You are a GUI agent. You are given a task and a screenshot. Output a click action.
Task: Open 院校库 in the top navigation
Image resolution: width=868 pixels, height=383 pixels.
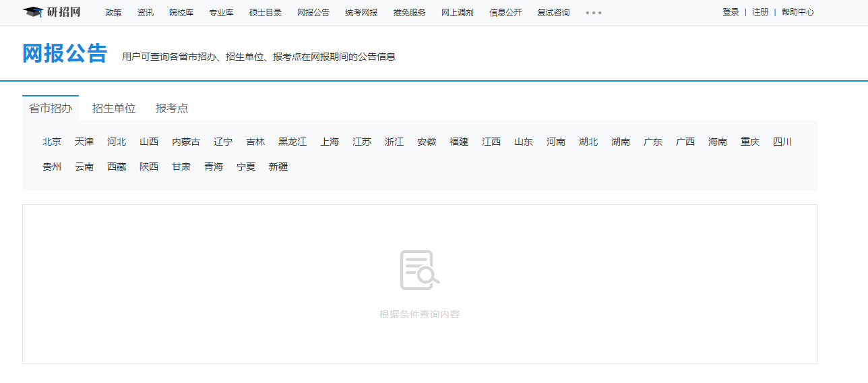click(x=181, y=13)
